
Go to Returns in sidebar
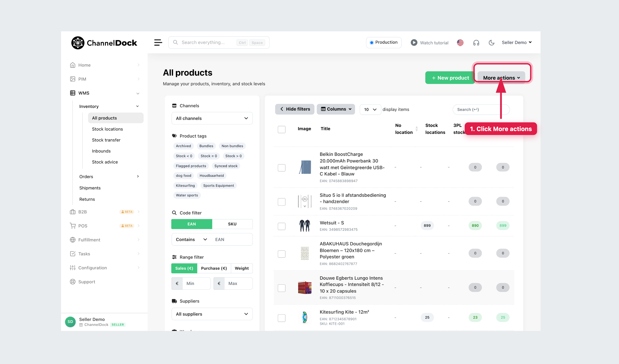coord(87,199)
